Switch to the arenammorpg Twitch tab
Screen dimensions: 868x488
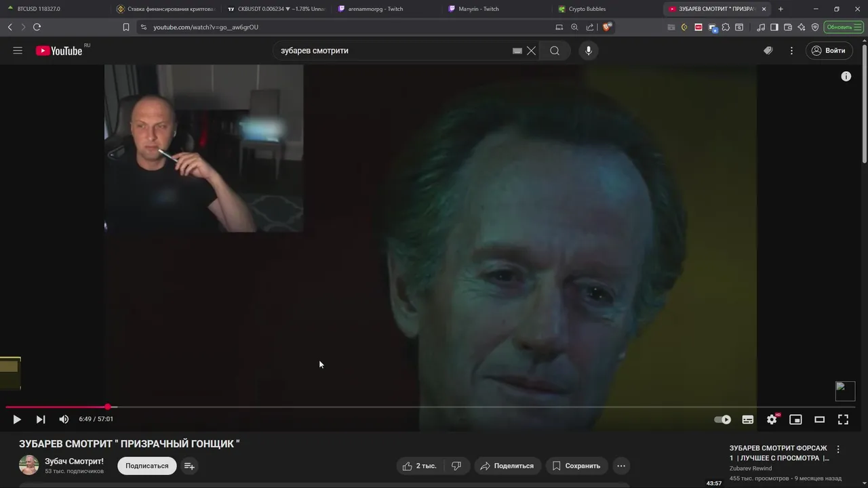tap(387, 9)
